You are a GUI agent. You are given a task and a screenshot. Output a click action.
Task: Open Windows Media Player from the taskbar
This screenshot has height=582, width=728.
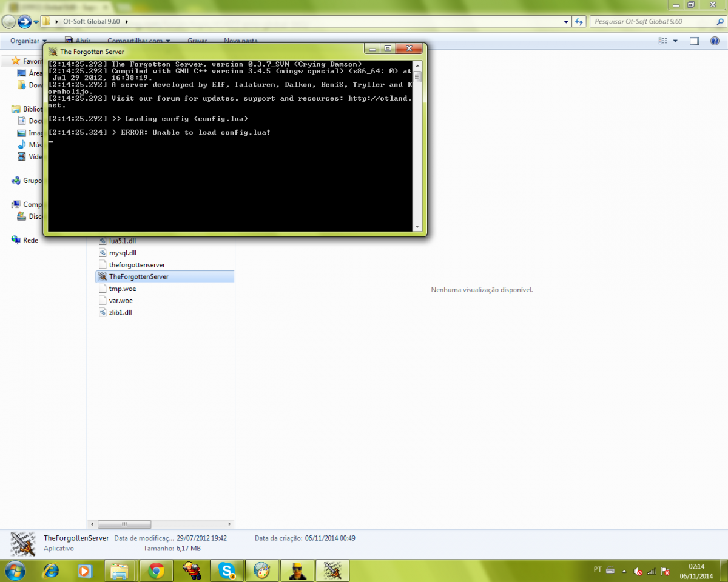tap(85, 570)
